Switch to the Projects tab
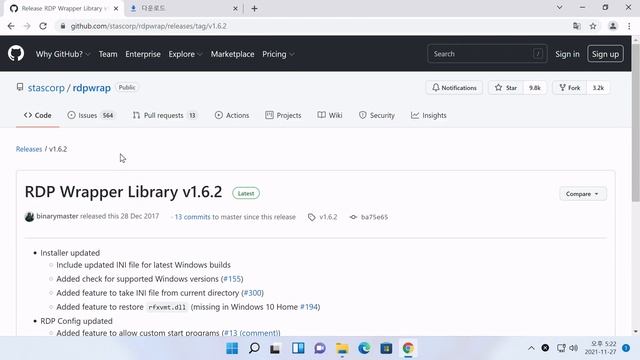This screenshot has width=640, height=360. (x=283, y=116)
